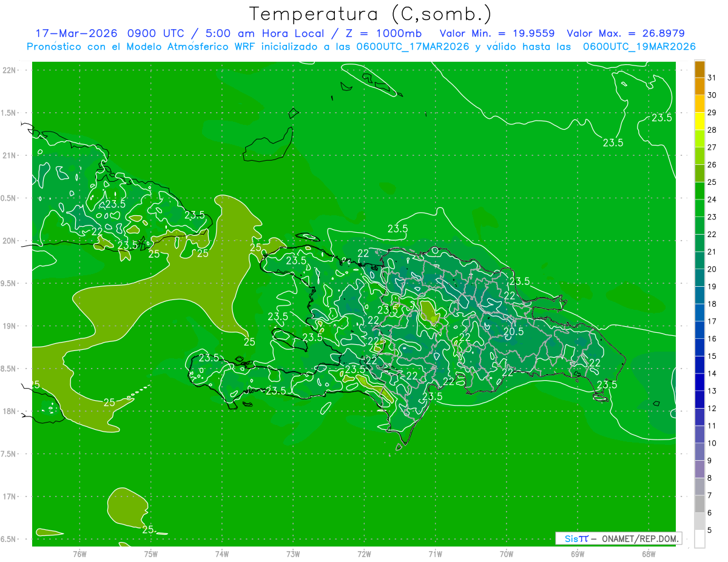The image size is (728, 562).
Task: Click the legend value 31
Action: [713, 78]
